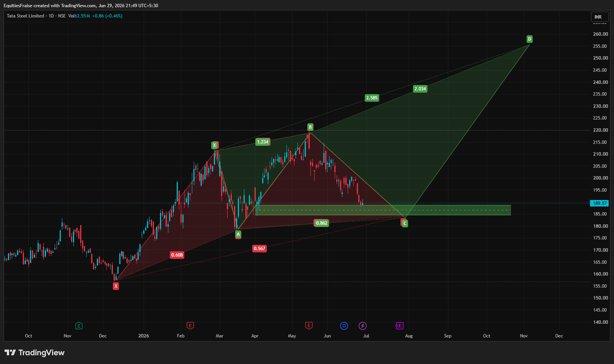Viewport: 614px width, 364px height.
Task: Select the C pattern point label
Action: click(405, 223)
